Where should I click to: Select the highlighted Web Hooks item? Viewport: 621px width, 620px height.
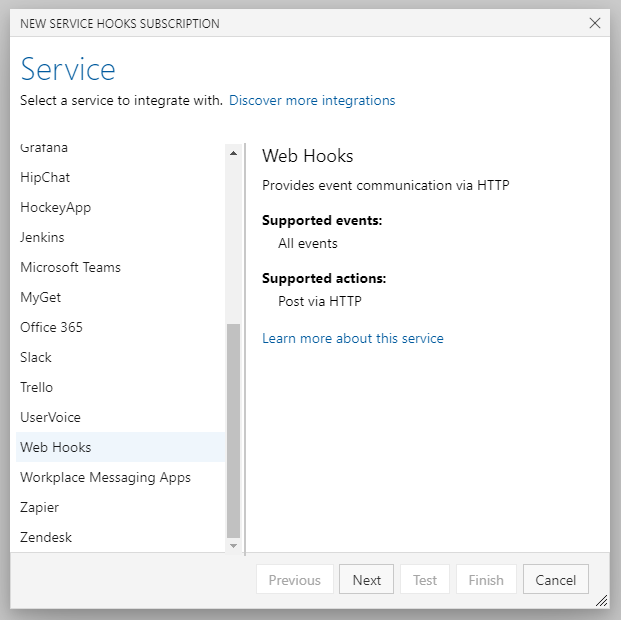(120, 447)
